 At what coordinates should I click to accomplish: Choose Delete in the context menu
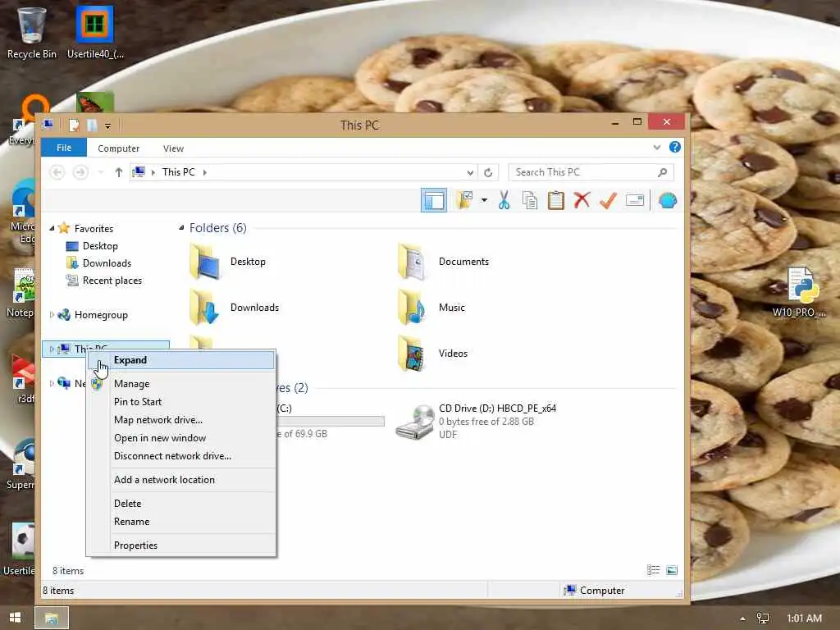[x=181, y=504]
